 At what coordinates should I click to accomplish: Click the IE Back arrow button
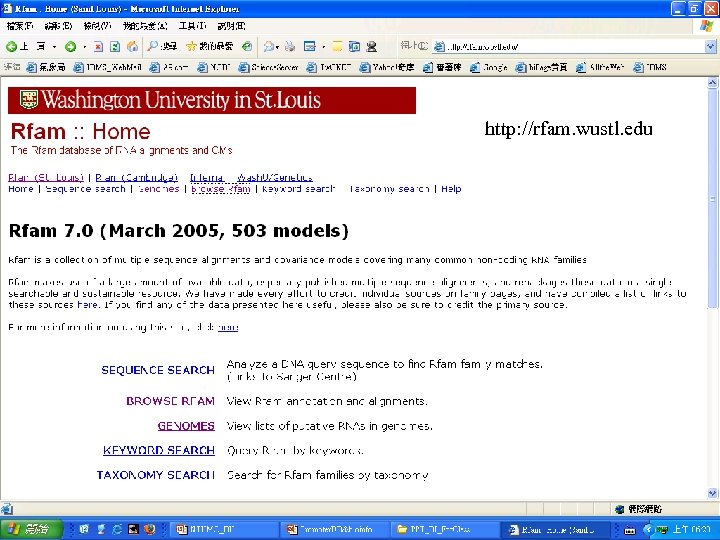point(11,46)
